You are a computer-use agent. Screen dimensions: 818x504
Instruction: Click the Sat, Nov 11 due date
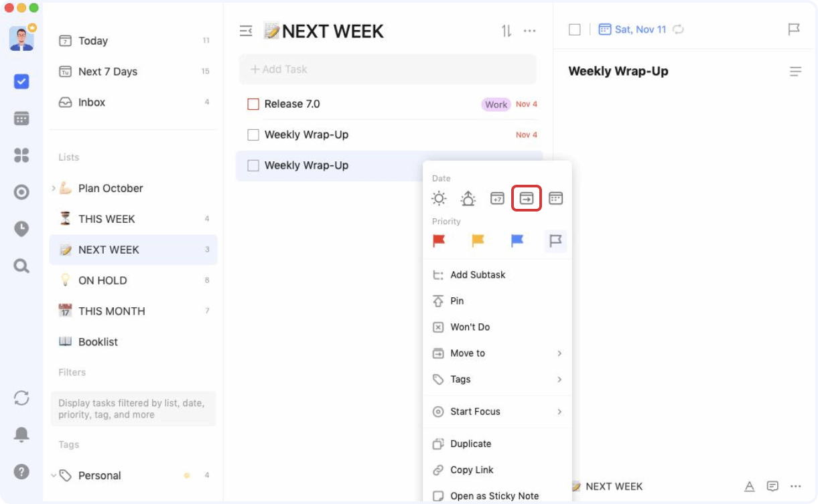(632, 29)
